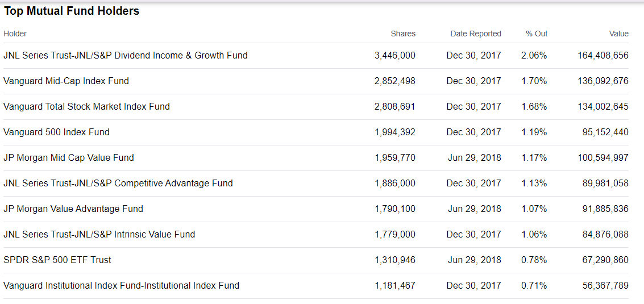Click the Date Reported column header
The width and height of the screenshot is (644, 304).
point(476,34)
